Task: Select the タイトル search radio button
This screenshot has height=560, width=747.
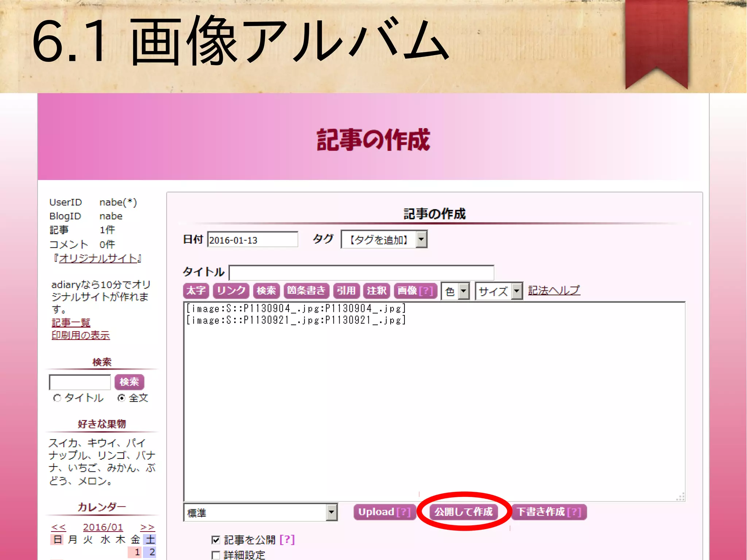Action: tap(57, 398)
